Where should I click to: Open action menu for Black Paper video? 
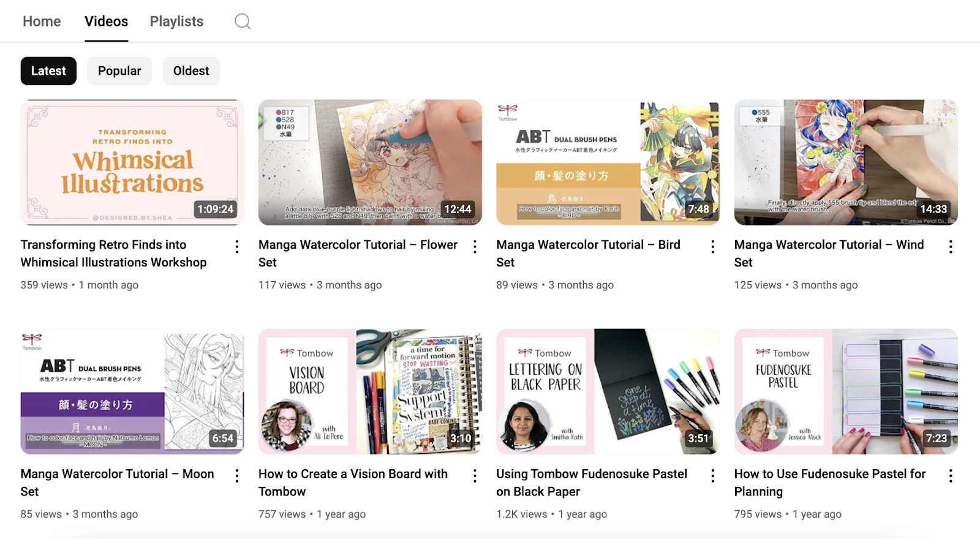point(712,476)
